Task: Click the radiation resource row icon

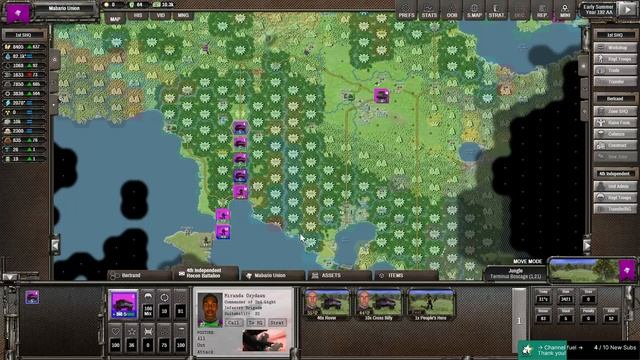Action: coord(7,112)
